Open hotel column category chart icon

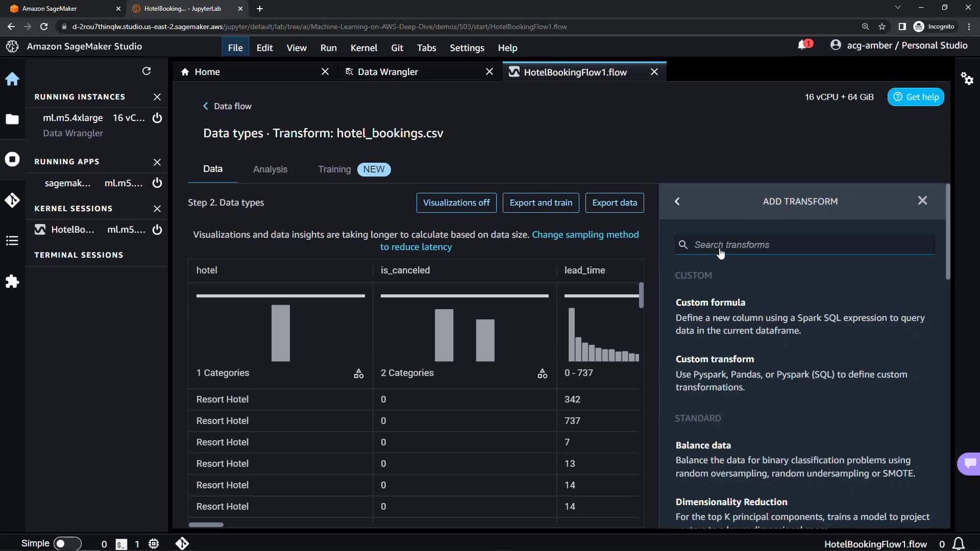point(359,373)
